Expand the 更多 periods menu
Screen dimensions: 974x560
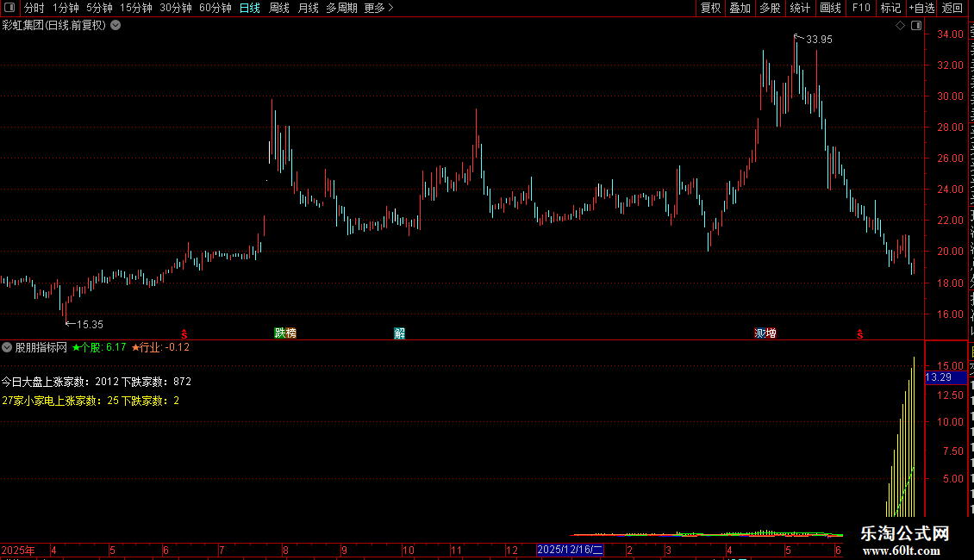click(x=378, y=8)
